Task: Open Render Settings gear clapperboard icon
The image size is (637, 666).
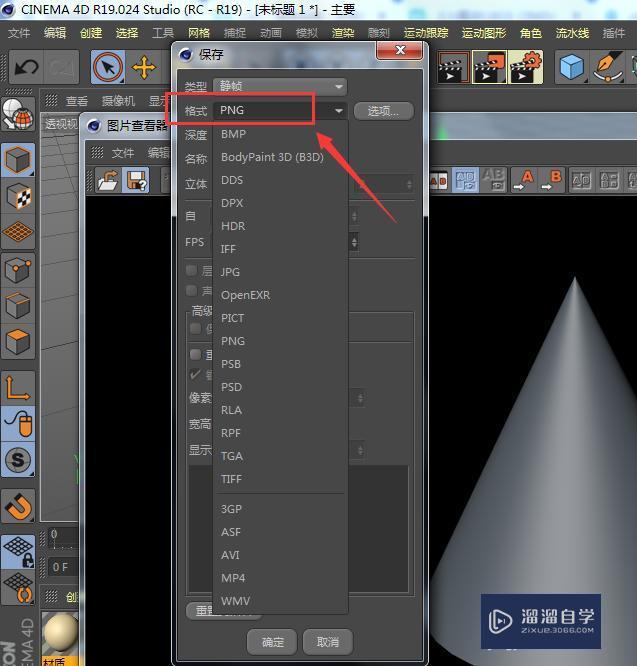Action: point(526,67)
